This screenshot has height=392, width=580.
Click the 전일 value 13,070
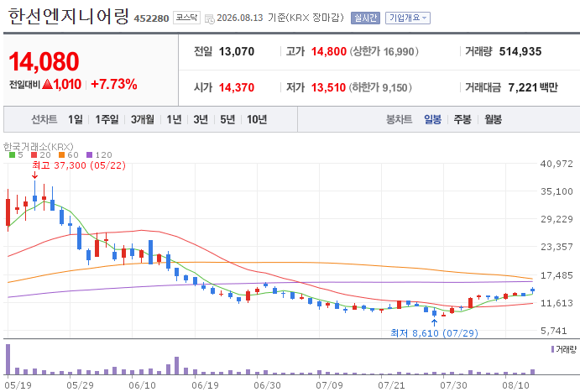237,51
